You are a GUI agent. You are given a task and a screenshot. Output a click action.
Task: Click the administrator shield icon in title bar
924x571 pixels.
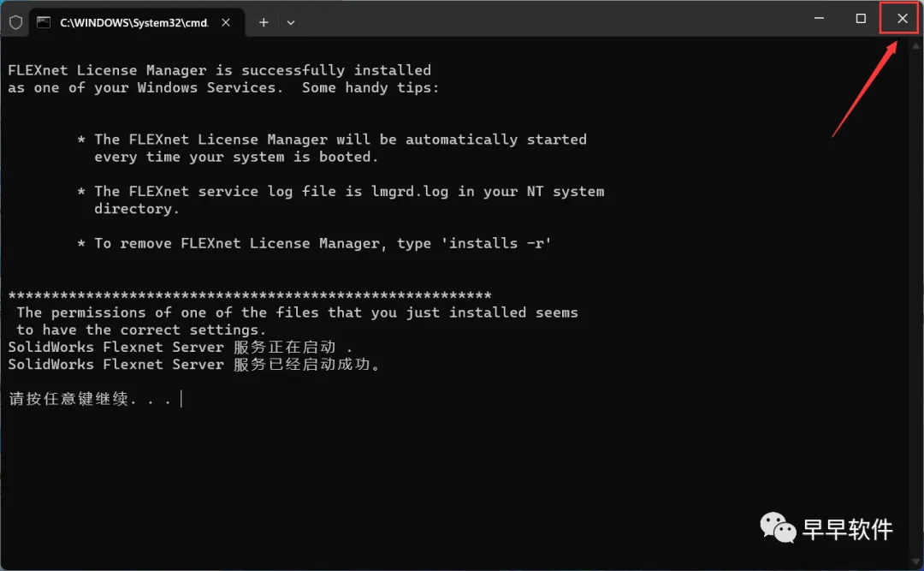pos(15,22)
